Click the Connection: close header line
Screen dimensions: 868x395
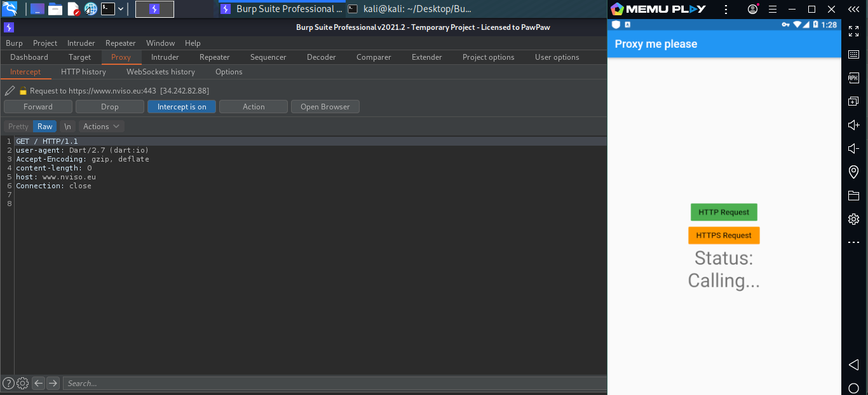point(54,186)
